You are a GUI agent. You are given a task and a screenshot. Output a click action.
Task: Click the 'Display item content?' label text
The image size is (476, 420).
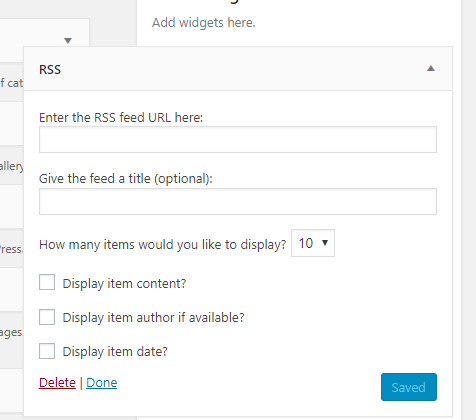(x=124, y=284)
